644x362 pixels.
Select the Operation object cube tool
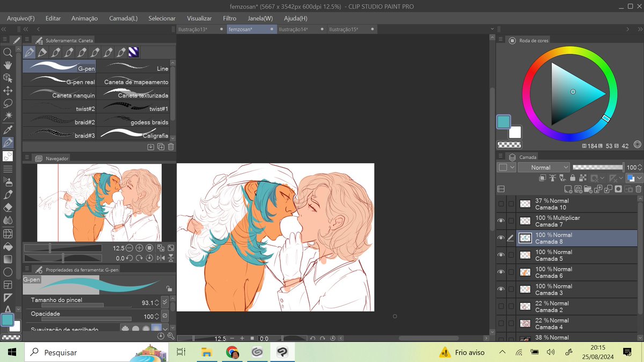coord(8,78)
